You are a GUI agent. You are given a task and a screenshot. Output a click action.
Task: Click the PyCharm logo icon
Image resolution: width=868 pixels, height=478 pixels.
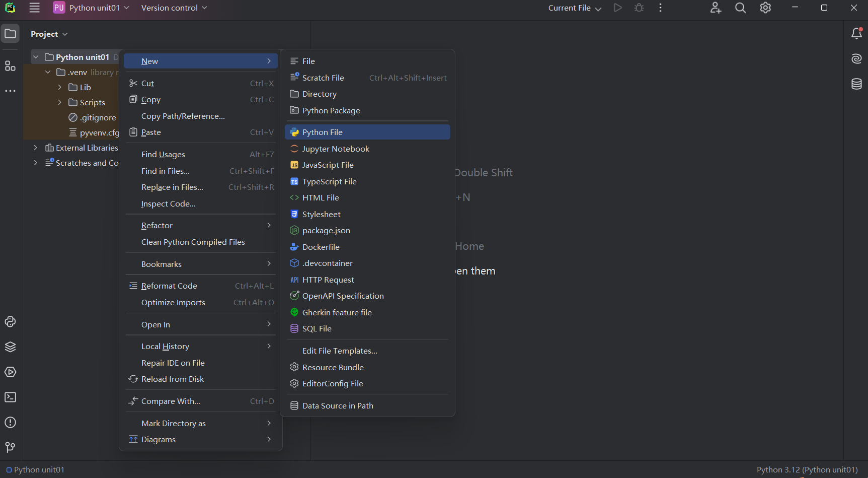click(x=10, y=8)
